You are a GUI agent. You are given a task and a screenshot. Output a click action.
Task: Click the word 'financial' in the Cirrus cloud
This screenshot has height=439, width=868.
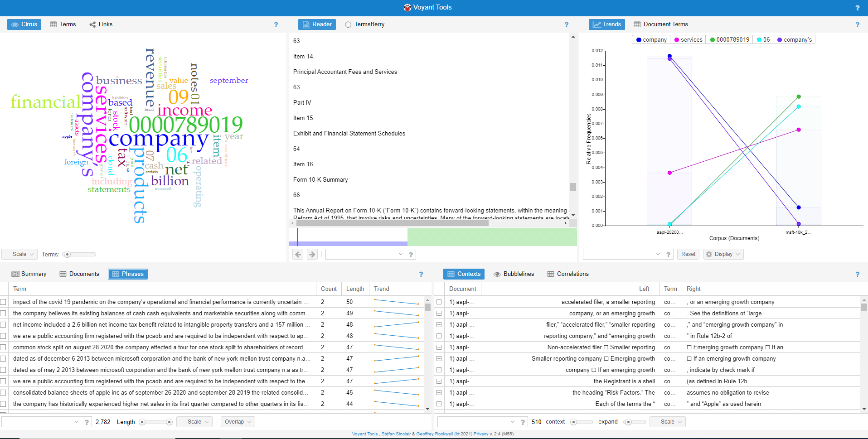[x=46, y=102]
